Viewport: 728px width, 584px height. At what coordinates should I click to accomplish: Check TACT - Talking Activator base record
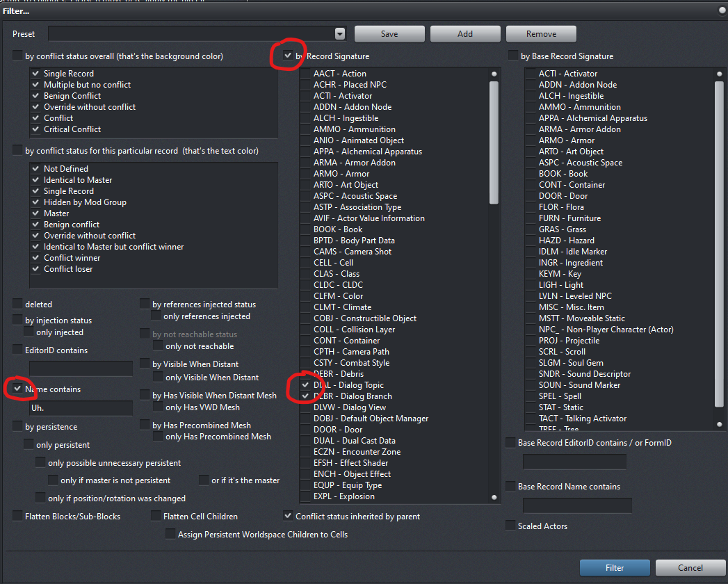531,419
